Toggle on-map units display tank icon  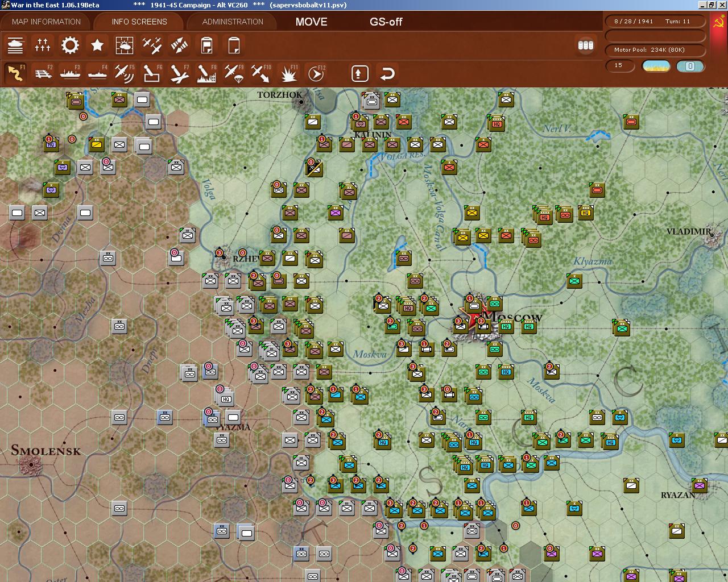[x=15, y=45]
